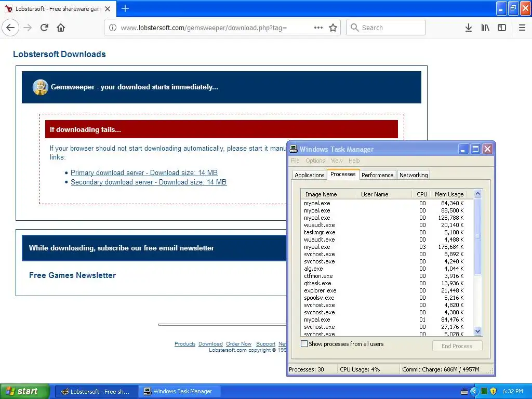Click the Gemsweeper professor avatar icon
This screenshot has width=532, height=399.
(41, 87)
